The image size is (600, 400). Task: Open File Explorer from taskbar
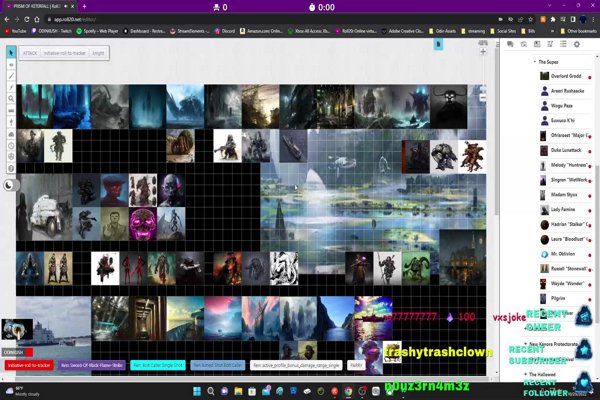pos(238,391)
